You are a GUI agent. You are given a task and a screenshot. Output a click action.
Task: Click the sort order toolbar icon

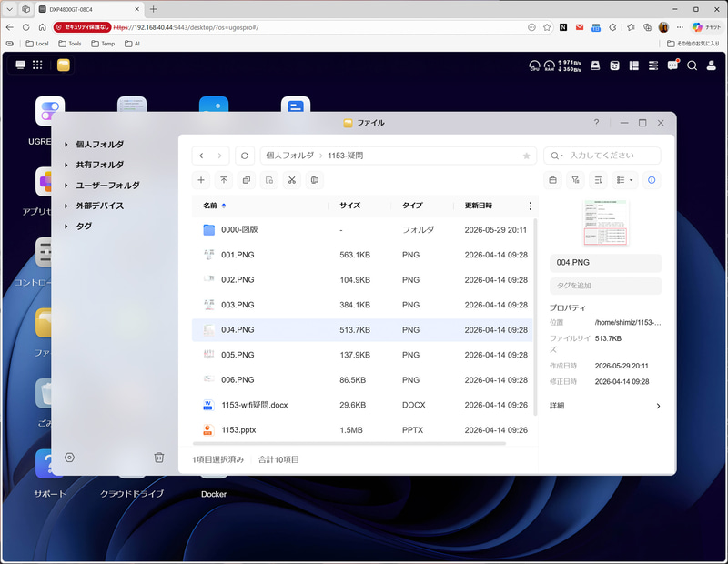598,180
